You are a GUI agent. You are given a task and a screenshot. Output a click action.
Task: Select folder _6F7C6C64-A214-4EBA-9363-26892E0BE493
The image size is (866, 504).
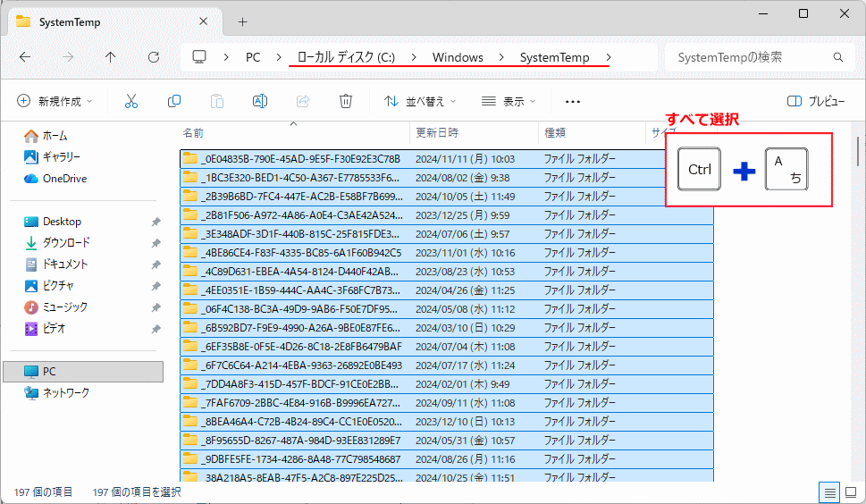tap(447, 365)
